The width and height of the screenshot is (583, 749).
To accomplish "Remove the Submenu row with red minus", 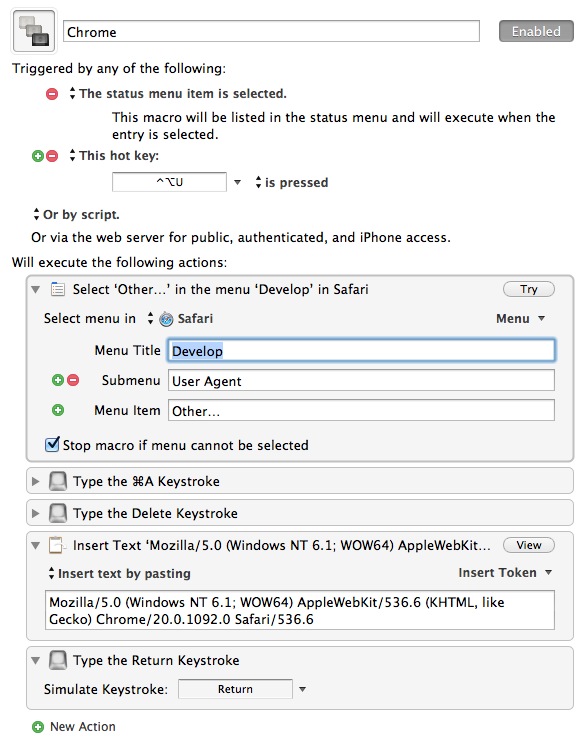I will click(x=73, y=380).
